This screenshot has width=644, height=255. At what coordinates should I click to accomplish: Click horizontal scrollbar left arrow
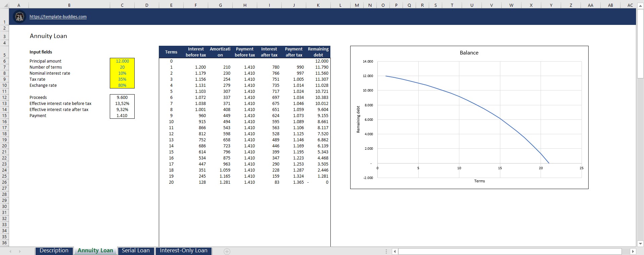tap(395, 251)
